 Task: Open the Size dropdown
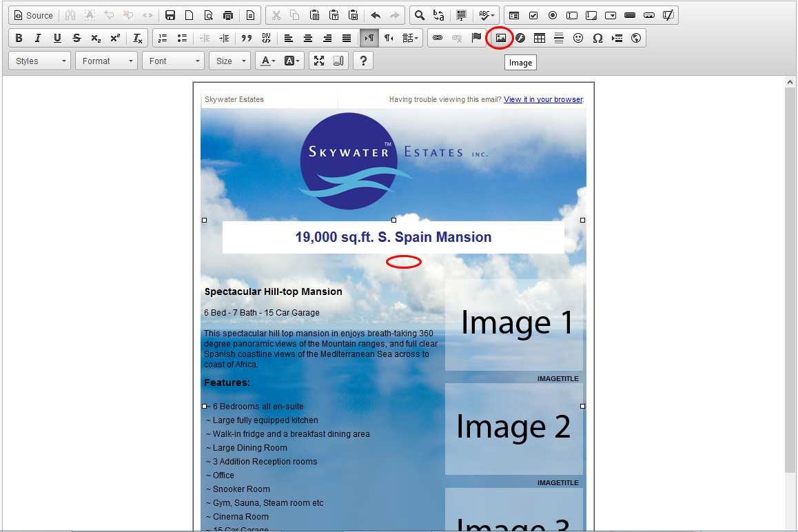pyautogui.click(x=229, y=61)
